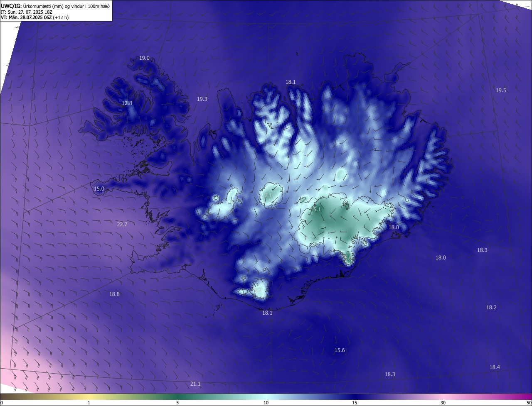
Task: Click the 19.0 value label
Action: click(x=144, y=58)
